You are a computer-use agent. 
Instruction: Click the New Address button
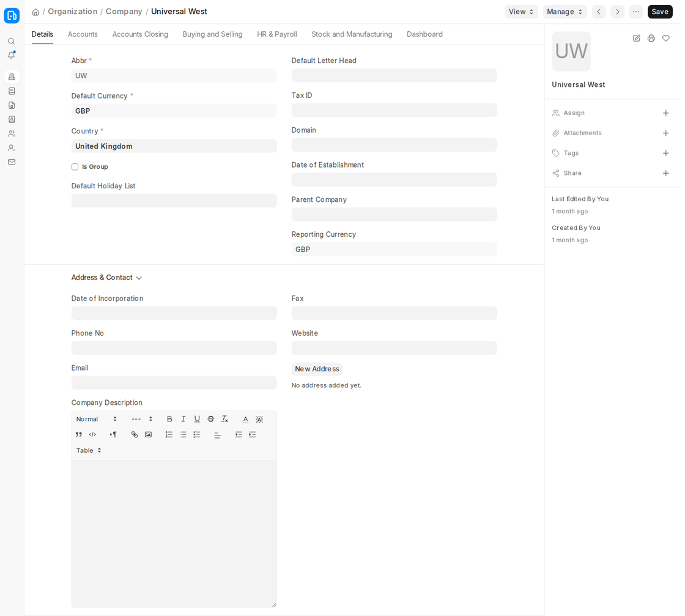point(317,369)
